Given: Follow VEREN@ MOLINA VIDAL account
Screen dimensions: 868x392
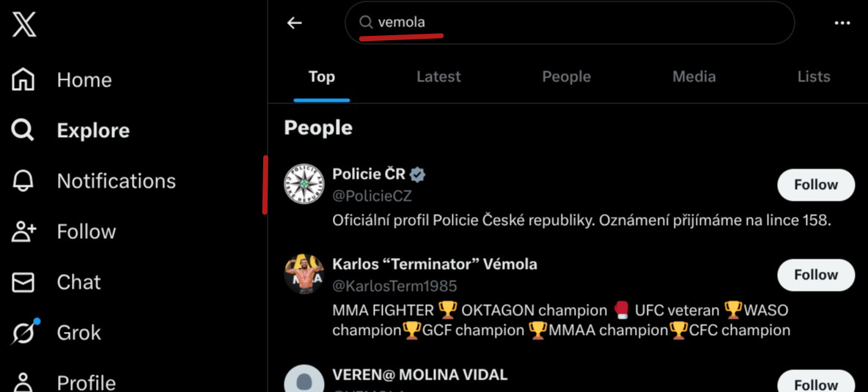Looking at the screenshot, I should pyautogui.click(x=815, y=383).
